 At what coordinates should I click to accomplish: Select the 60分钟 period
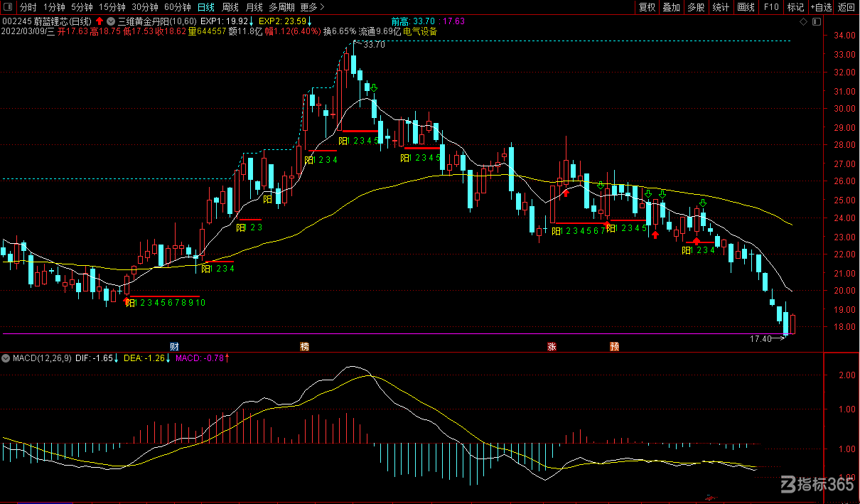177,7
